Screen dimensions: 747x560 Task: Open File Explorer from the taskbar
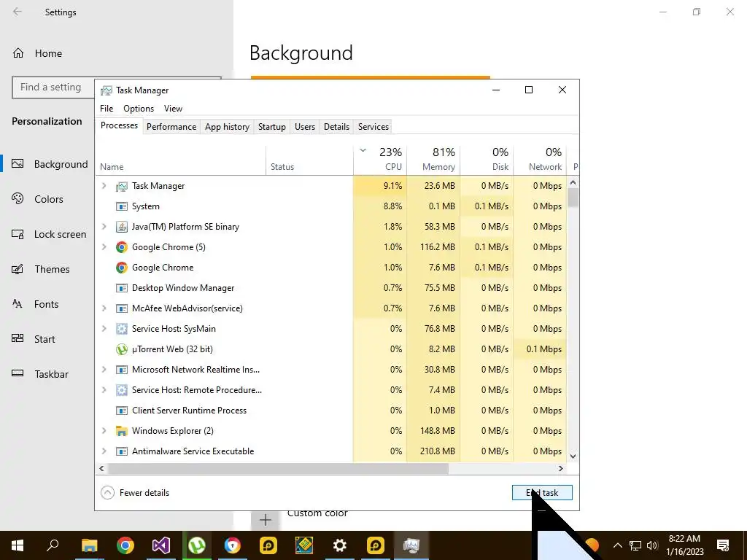tap(89, 545)
